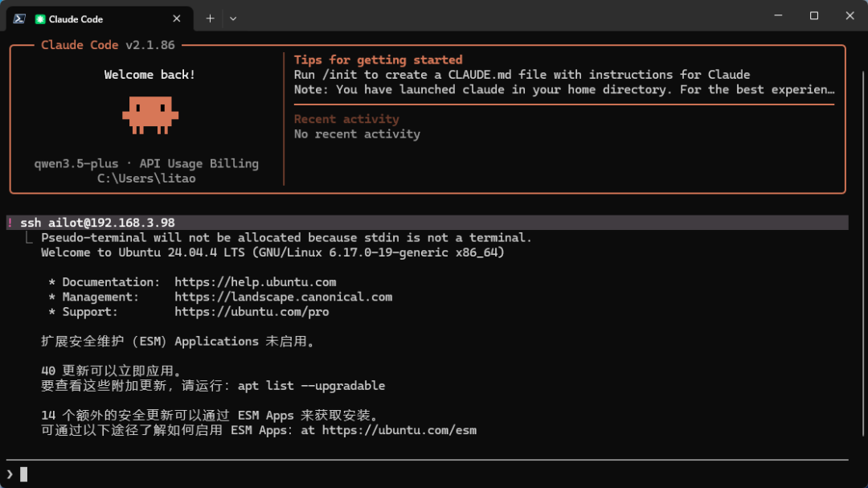
Task: Click the 'apt list --upgradable' command text
Action: pyautogui.click(x=312, y=386)
